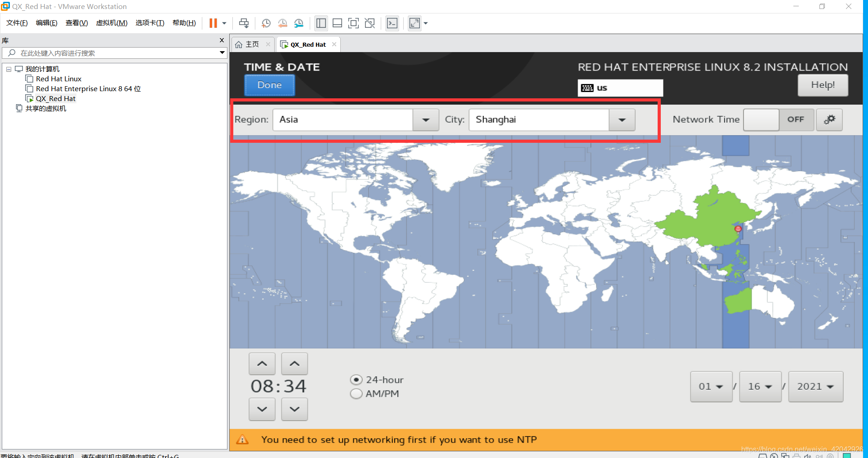Open the 编辑(E) menu
Screen dimensions: 868x458
(47, 23)
